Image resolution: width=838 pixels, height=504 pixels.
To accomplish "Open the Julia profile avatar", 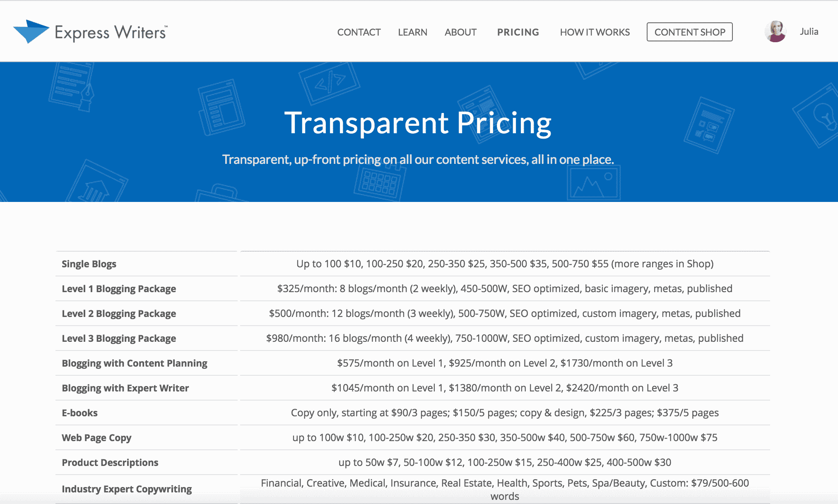I will (x=775, y=31).
